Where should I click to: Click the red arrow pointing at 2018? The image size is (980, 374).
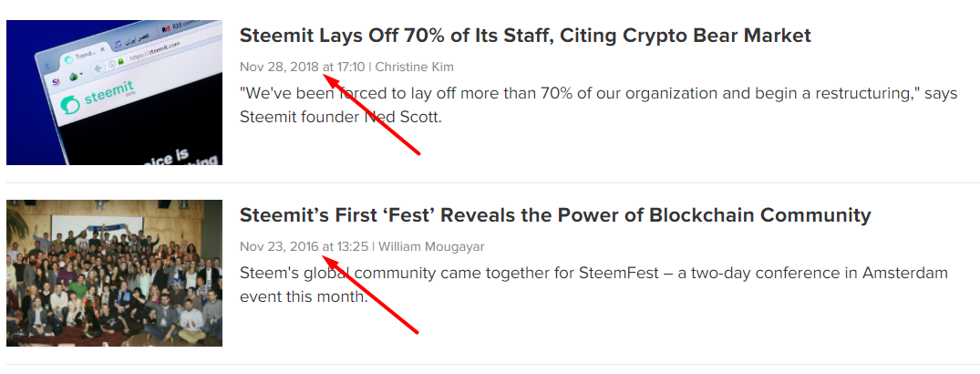[372, 117]
